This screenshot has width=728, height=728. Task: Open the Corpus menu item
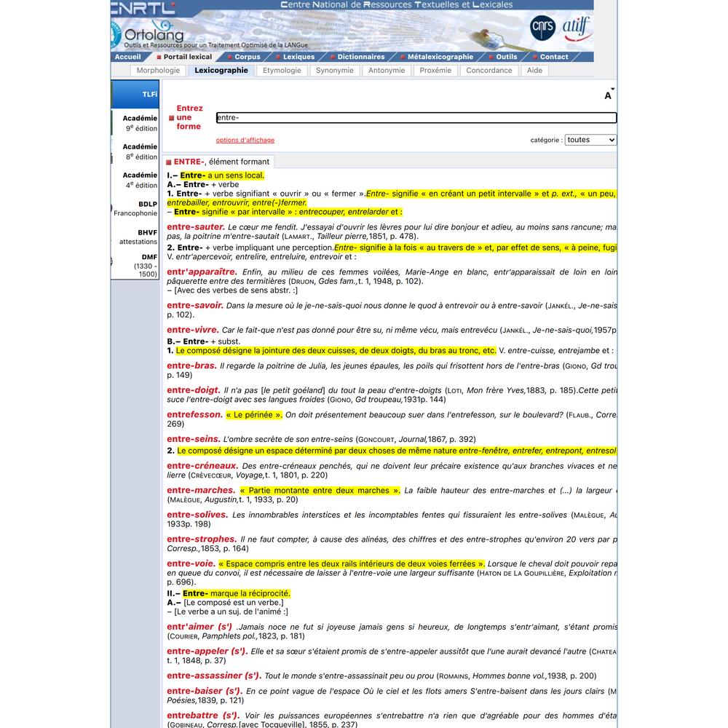247,57
